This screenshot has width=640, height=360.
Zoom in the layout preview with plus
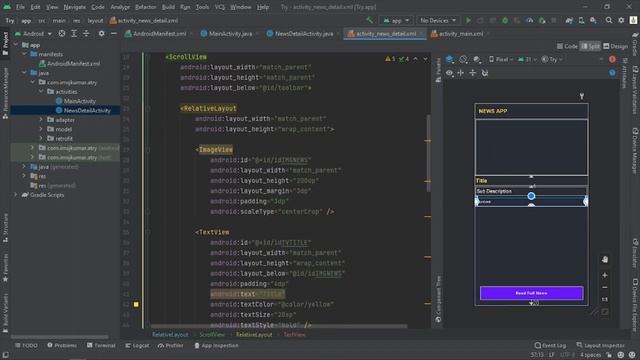coord(604,275)
